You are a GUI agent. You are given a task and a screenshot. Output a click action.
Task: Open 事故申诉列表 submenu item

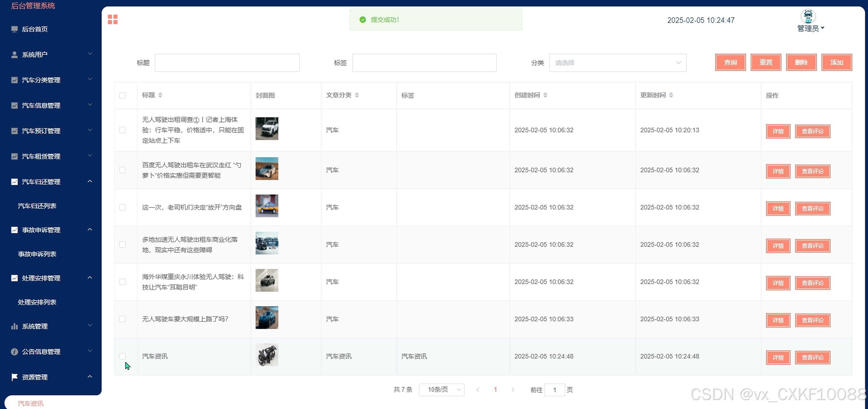coord(37,254)
